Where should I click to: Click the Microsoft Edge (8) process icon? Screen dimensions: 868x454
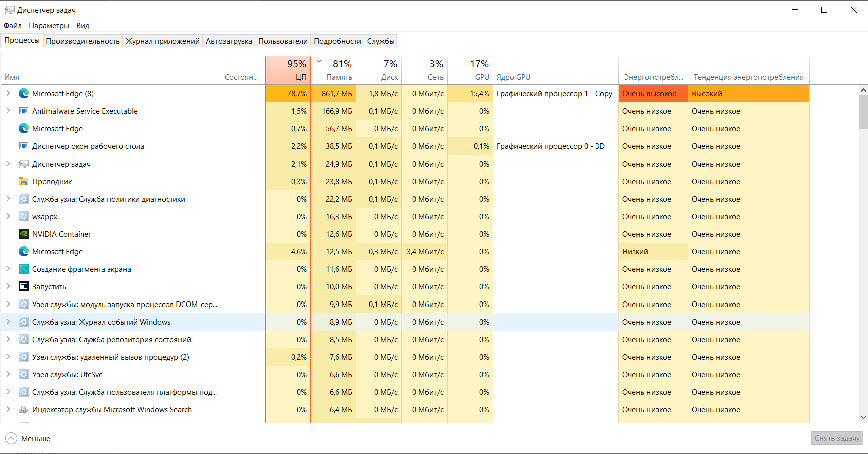tap(24, 93)
